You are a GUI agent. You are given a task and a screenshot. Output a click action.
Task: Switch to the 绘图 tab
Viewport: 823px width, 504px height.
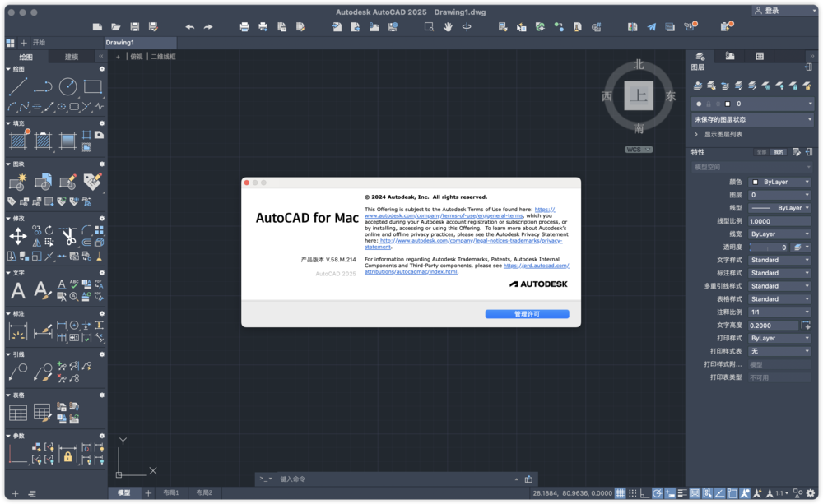[26, 57]
